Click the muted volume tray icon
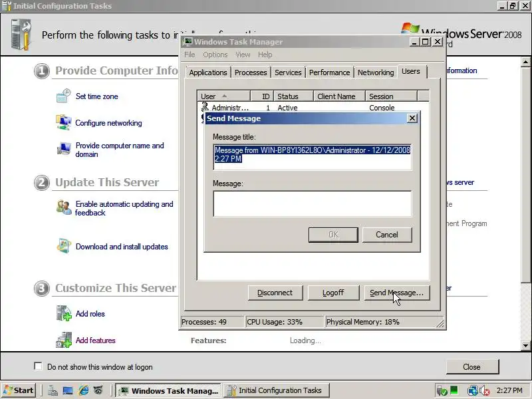This screenshot has height=399, width=532. click(x=485, y=391)
